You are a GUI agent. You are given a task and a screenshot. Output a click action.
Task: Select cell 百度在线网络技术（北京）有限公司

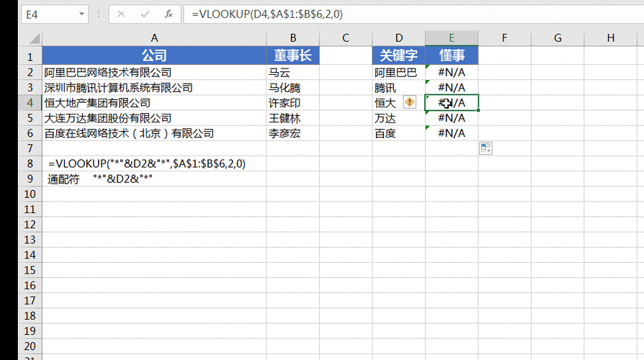(154, 133)
